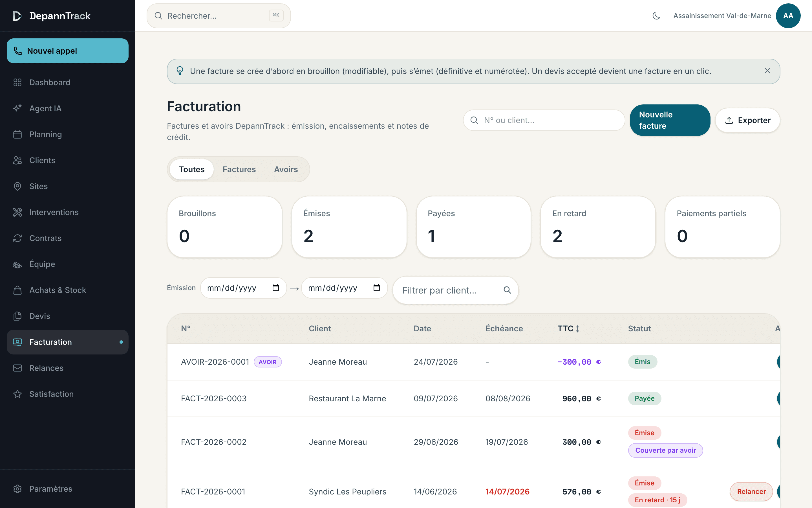Open Interventions in the sidebar
The image size is (812, 508).
coord(67,212)
